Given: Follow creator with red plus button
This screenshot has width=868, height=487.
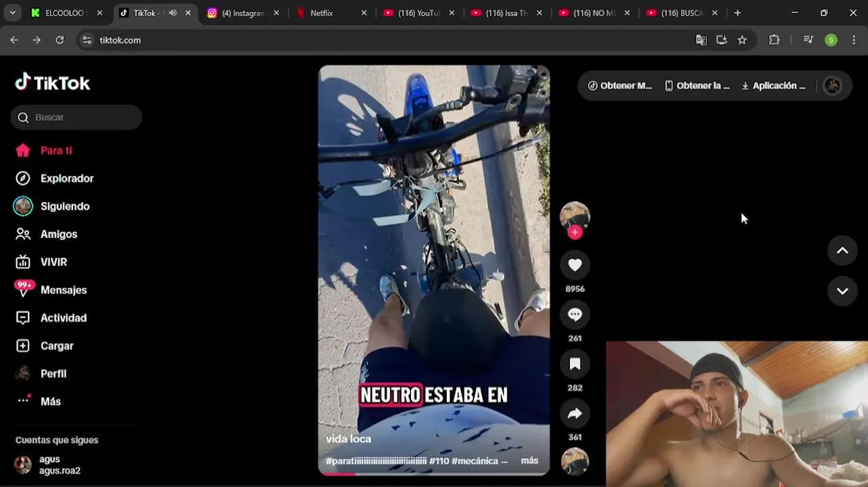Looking at the screenshot, I should (575, 232).
